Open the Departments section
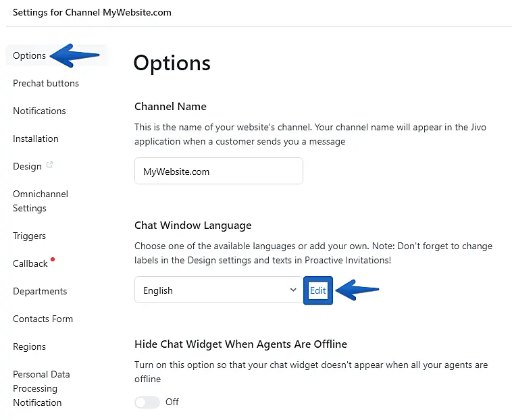512x420 pixels. click(x=40, y=291)
